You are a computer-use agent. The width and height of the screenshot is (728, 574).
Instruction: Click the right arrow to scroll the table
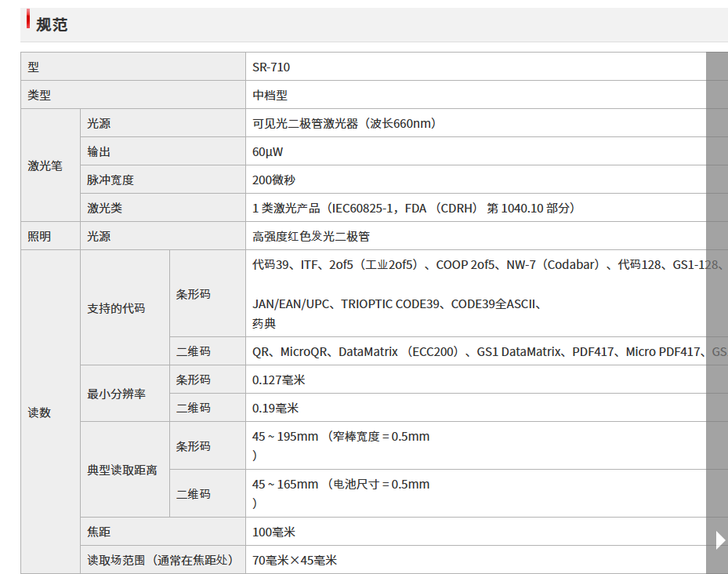click(720, 539)
